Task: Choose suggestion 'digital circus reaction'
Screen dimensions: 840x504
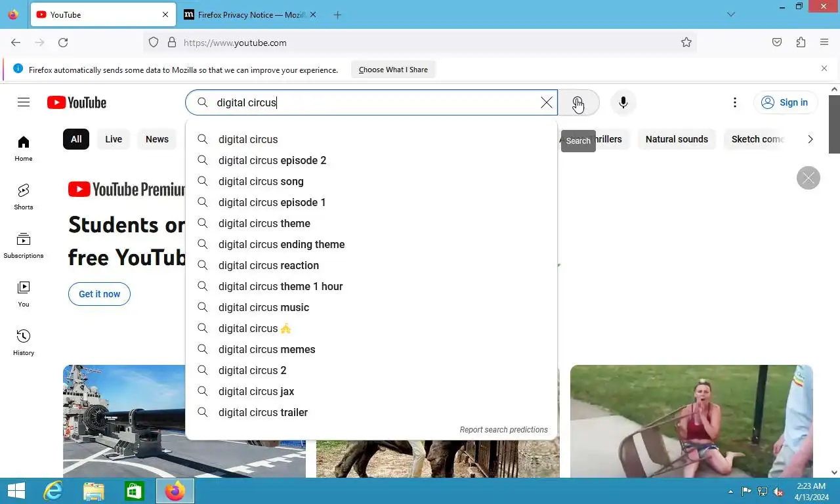Action: point(371,265)
